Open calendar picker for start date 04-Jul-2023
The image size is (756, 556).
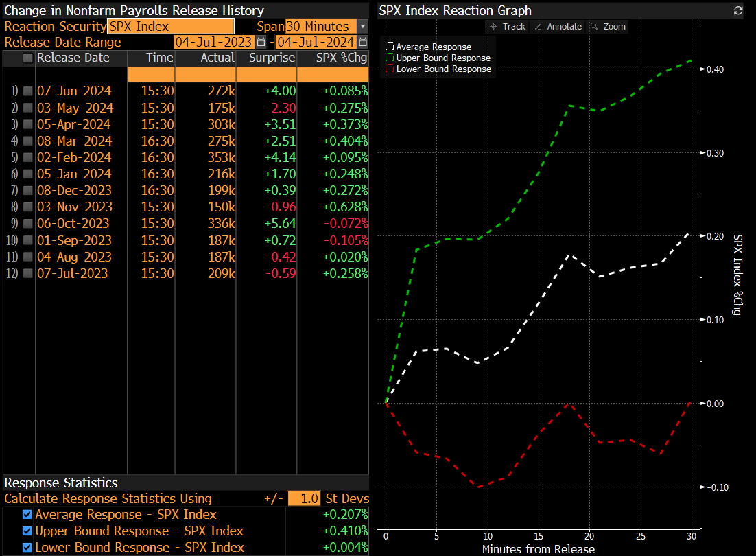pyautogui.click(x=261, y=43)
